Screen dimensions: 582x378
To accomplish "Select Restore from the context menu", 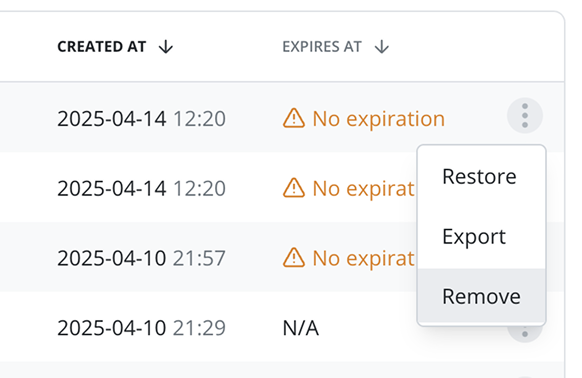I will 481,176.
